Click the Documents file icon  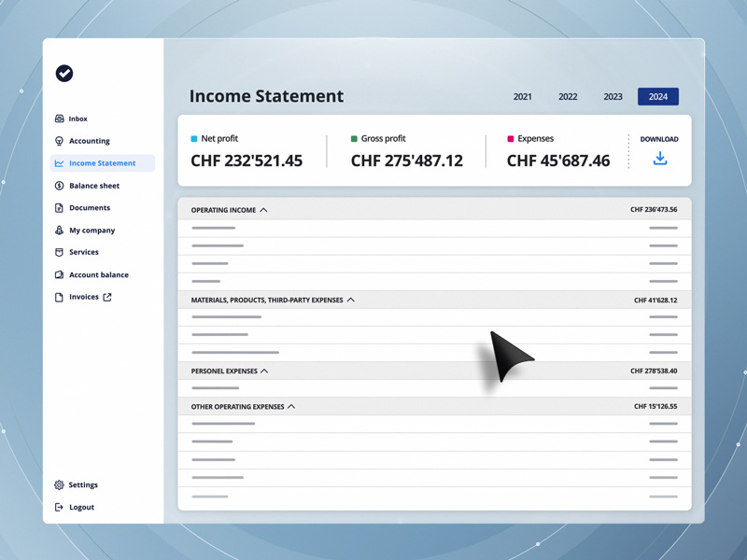tap(59, 208)
